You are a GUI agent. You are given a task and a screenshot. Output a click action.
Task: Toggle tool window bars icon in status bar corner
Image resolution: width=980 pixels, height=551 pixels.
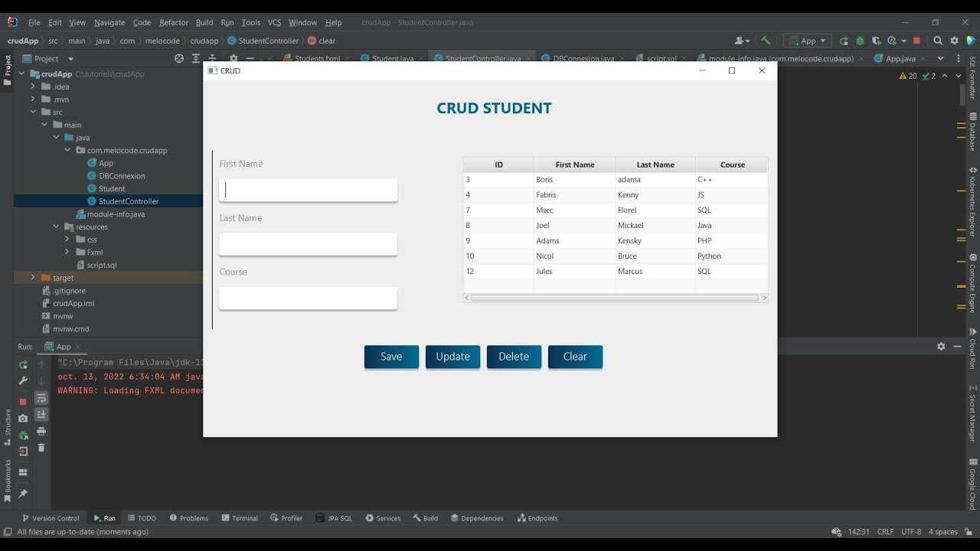[x=7, y=532]
